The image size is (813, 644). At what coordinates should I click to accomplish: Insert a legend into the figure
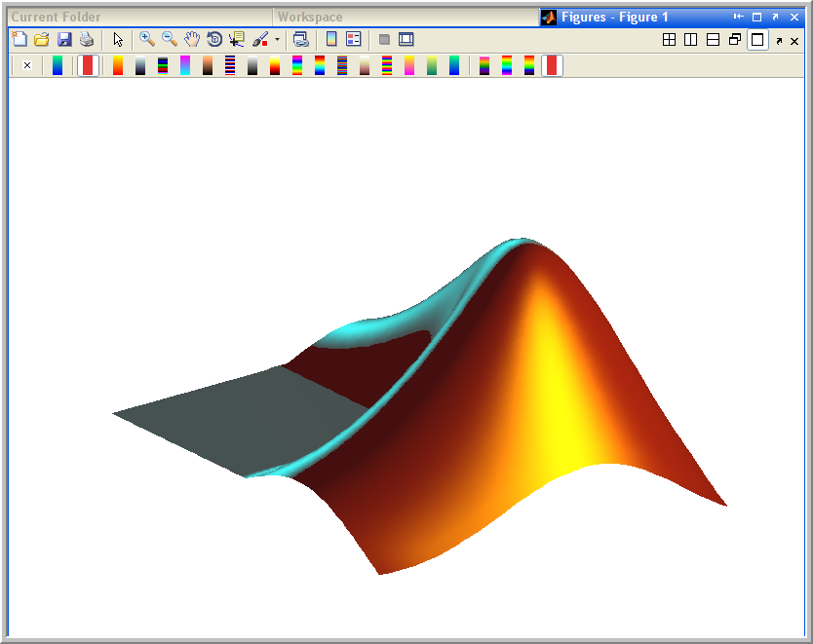(352, 39)
